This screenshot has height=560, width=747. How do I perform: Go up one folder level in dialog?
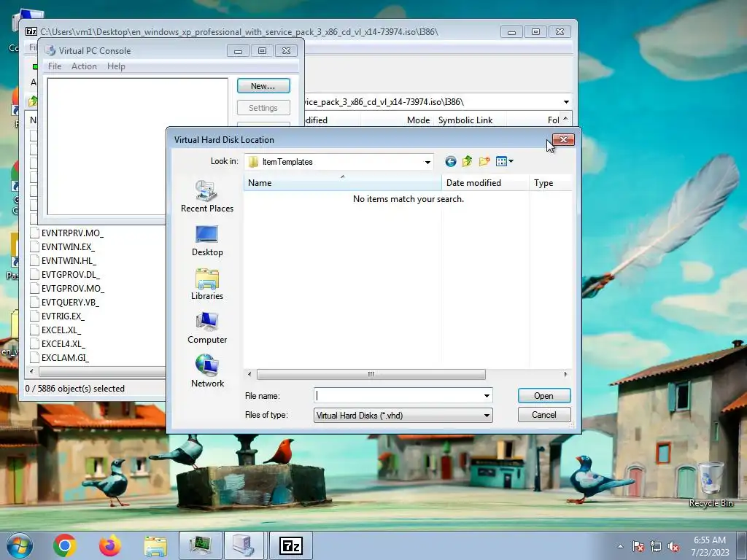468,161
